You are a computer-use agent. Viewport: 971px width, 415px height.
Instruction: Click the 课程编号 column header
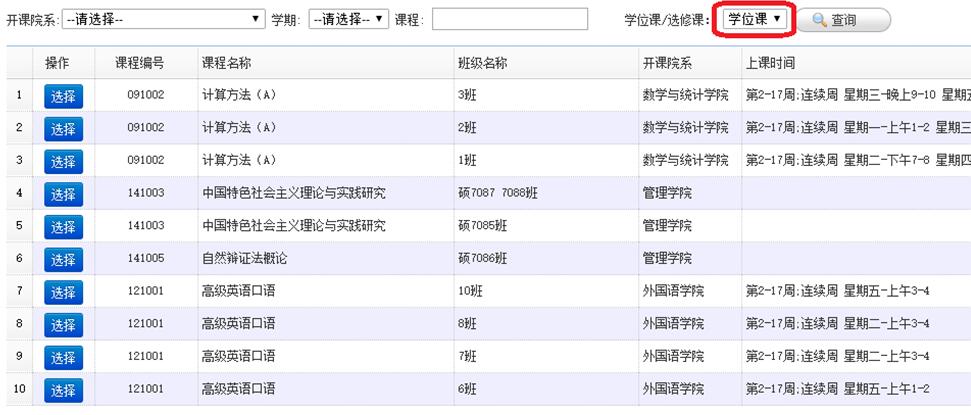coord(139,63)
